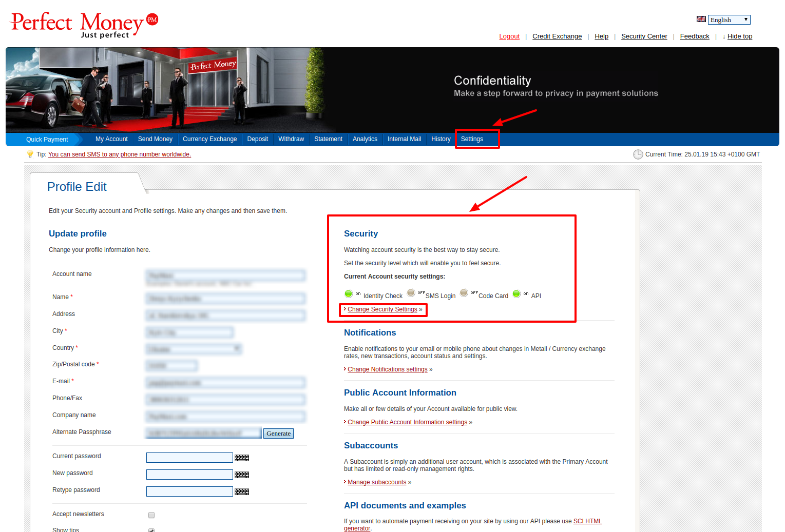Click API green status indicator
785x532 pixels.
click(x=516, y=293)
